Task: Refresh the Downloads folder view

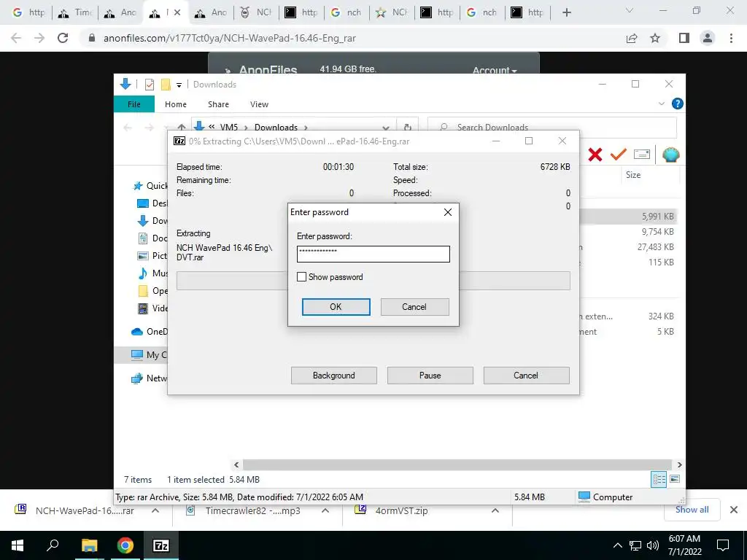Action: (x=407, y=127)
